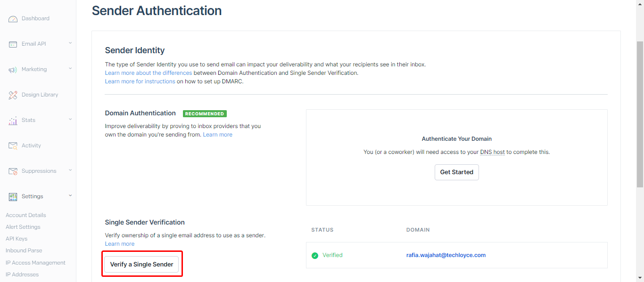The height and width of the screenshot is (282, 644).
Task: Expand the Email API menu chevron
Action: click(70, 43)
